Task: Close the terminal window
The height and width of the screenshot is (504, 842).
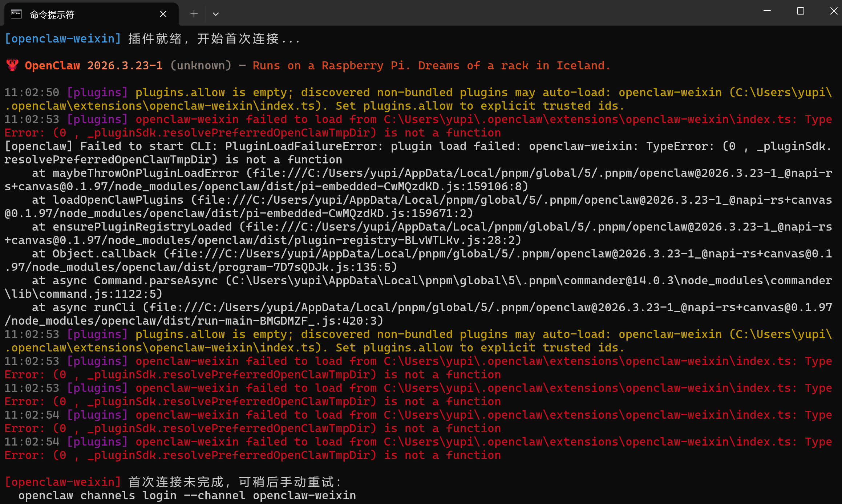Action: [834, 11]
